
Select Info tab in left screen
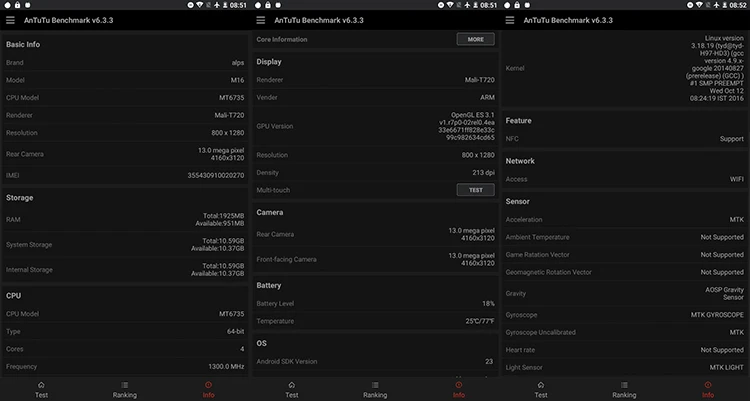coord(208,390)
